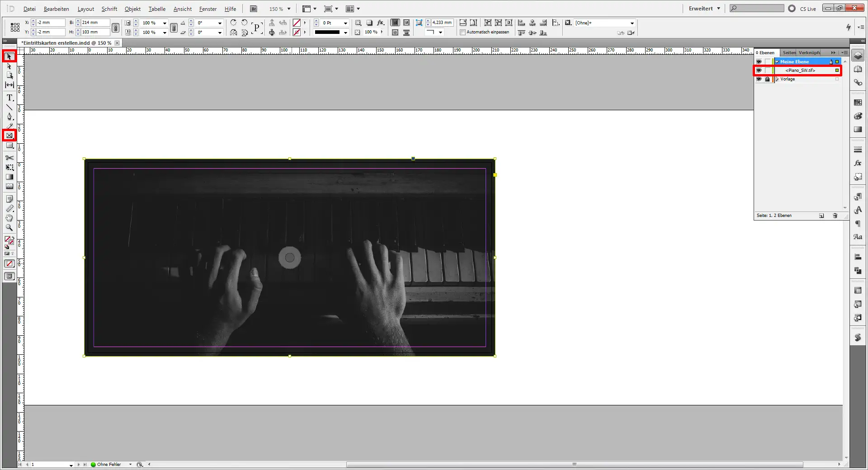This screenshot has height=470, width=868.
Task: Activate the Hand tool
Action: pos(9,218)
